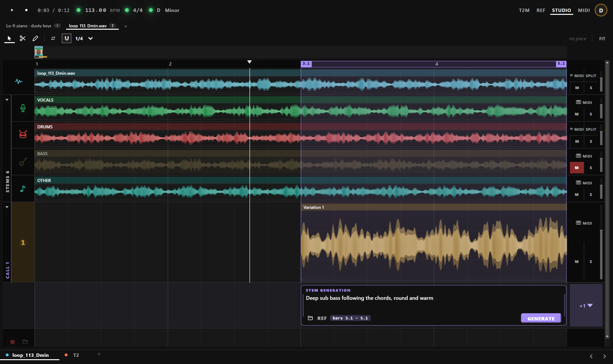Solo the OTHER track
This screenshot has width=613, height=364.
[591, 194]
